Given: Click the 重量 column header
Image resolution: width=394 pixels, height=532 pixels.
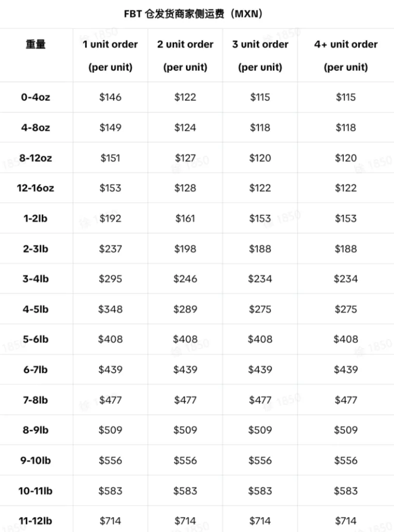Looking at the screenshot, I should (x=36, y=44).
